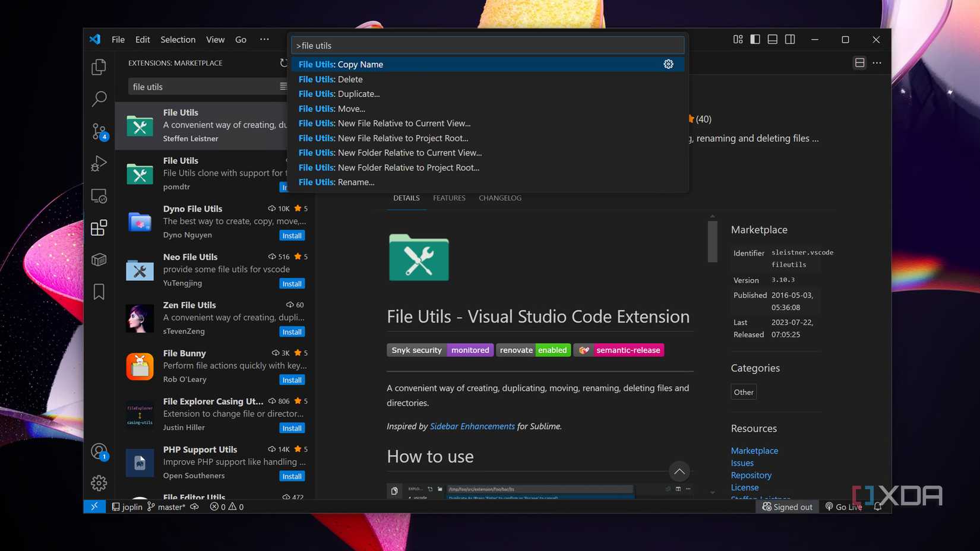Open the Manage gear in activity bar
This screenshot has width=980, height=551.
[99, 483]
